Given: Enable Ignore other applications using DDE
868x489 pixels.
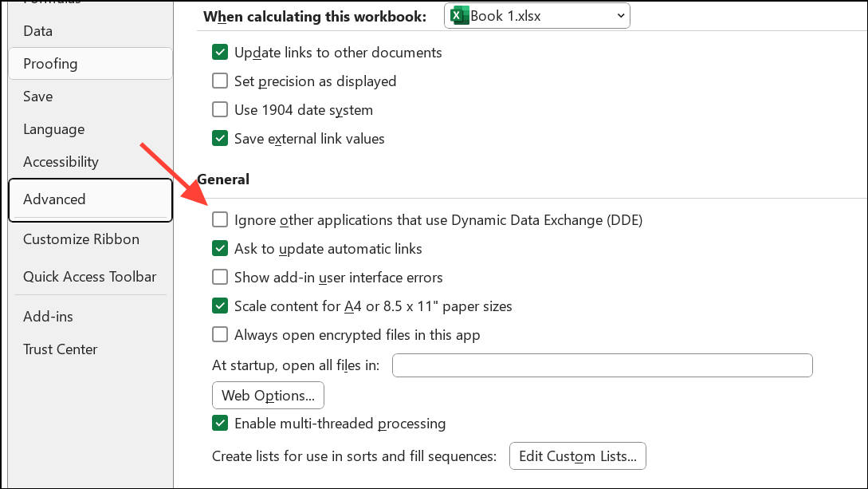Looking at the screenshot, I should pos(220,220).
